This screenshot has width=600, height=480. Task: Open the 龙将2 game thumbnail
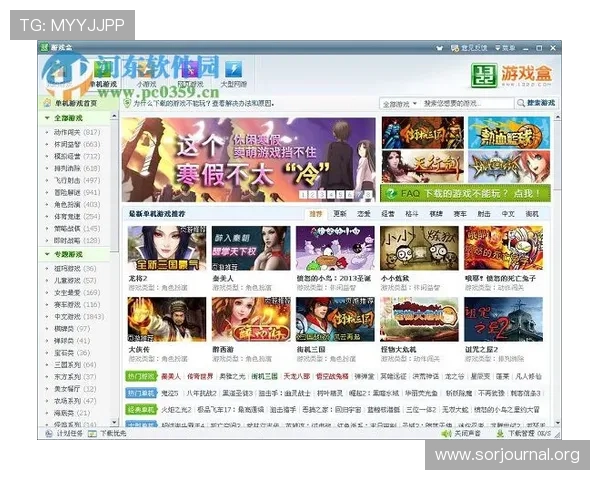pos(167,248)
